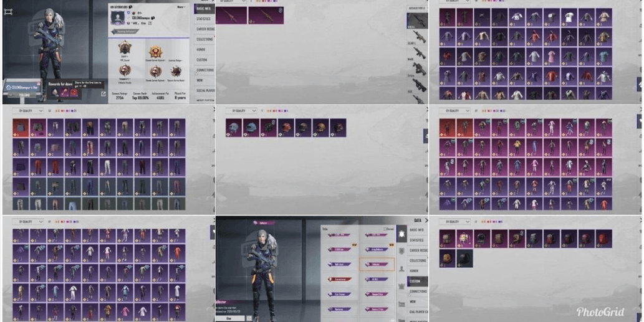
Task: Select the first backpack in backpacks inventory
Action: pyautogui.click(x=447, y=239)
